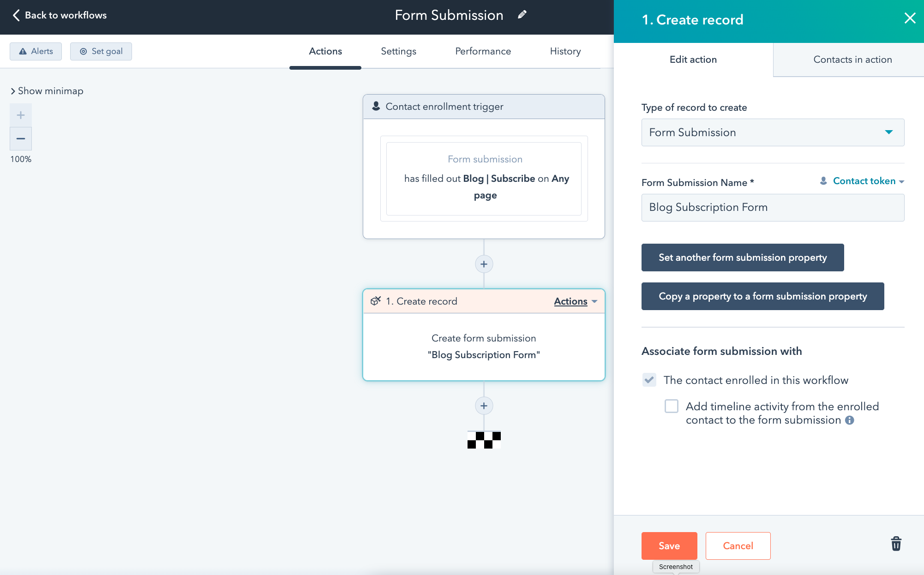The height and width of the screenshot is (575, 924).
Task: Click the pencil icon to rename the workflow
Action: point(522,15)
